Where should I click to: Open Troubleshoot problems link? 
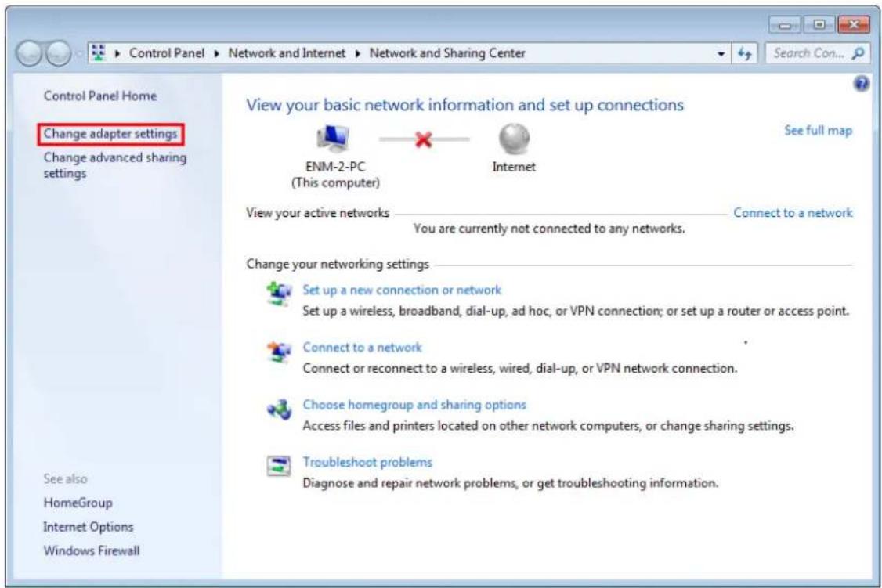click(367, 462)
